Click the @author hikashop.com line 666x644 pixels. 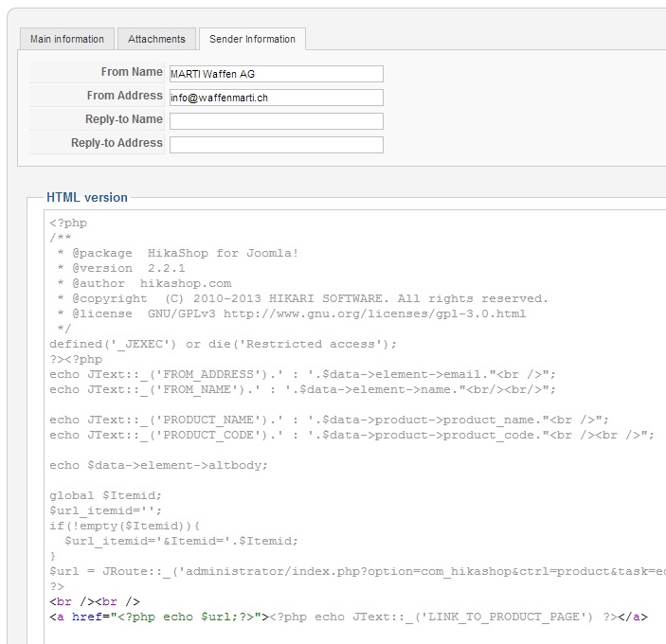144,283
